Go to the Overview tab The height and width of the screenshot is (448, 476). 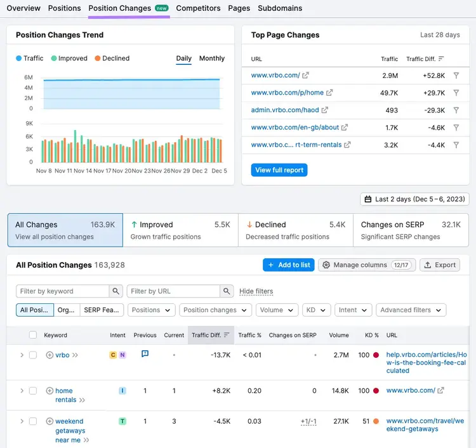(x=23, y=8)
